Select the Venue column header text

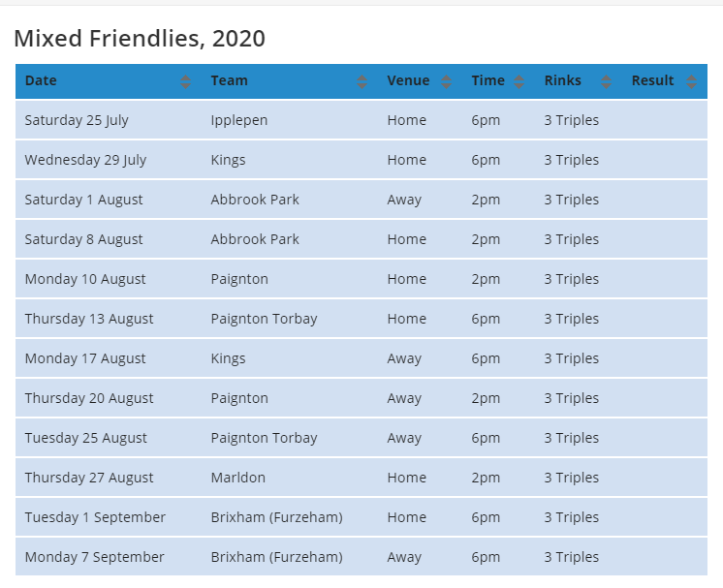[408, 81]
